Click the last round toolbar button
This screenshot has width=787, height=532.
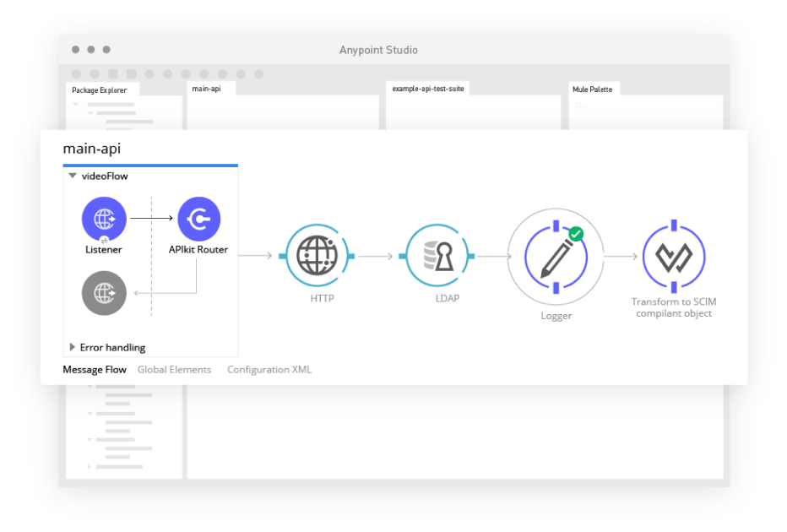coord(259,73)
